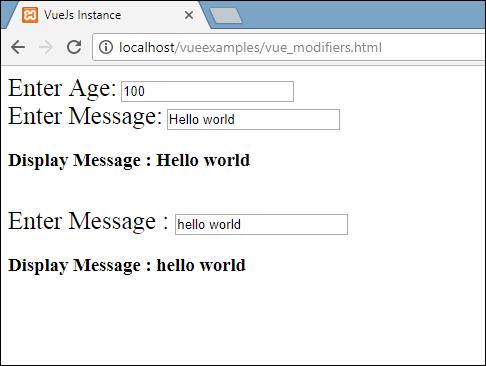Viewport: 486px width, 366px height.
Task: Click the empty tab strip area
Action: (363, 14)
